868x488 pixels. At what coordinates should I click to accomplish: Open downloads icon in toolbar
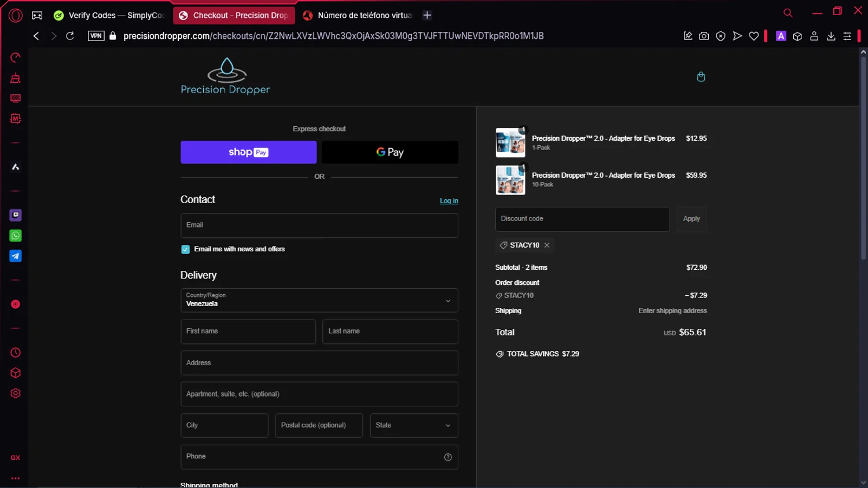click(831, 36)
